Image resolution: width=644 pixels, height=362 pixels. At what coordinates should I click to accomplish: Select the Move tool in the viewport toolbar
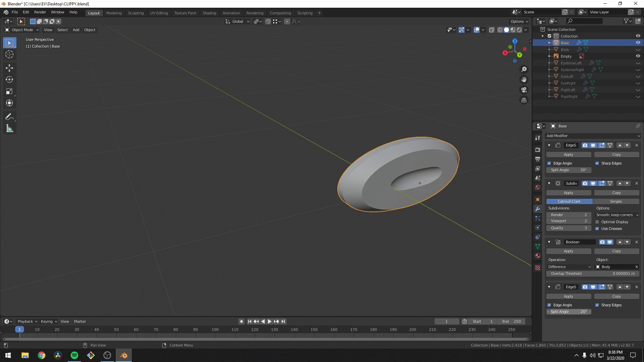(9, 68)
